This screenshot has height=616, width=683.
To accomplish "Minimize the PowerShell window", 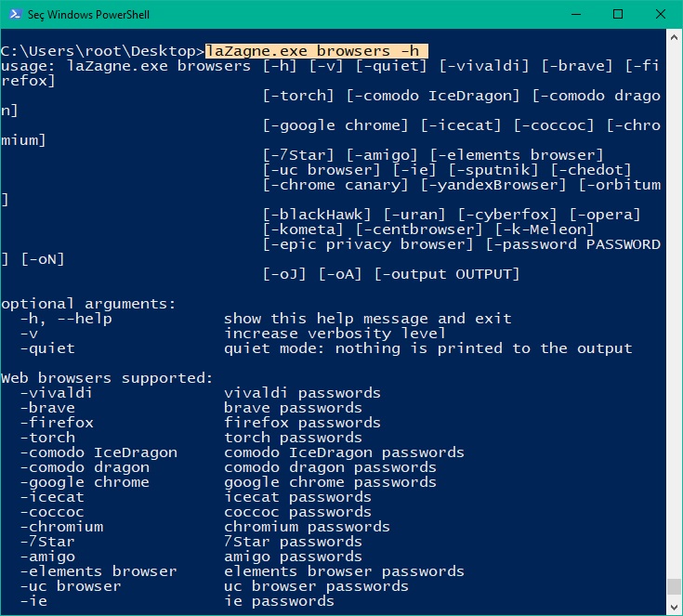I will coord(576,14).
